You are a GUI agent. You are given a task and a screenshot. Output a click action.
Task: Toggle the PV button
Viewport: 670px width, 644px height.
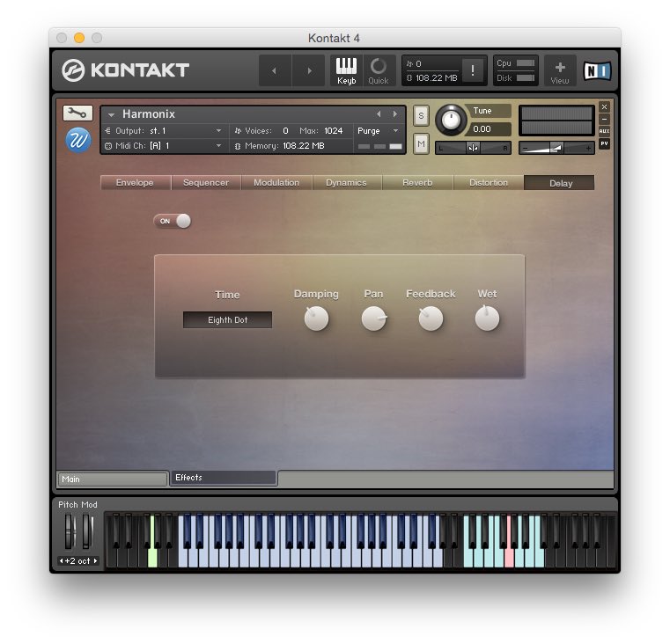pos(604,143)
